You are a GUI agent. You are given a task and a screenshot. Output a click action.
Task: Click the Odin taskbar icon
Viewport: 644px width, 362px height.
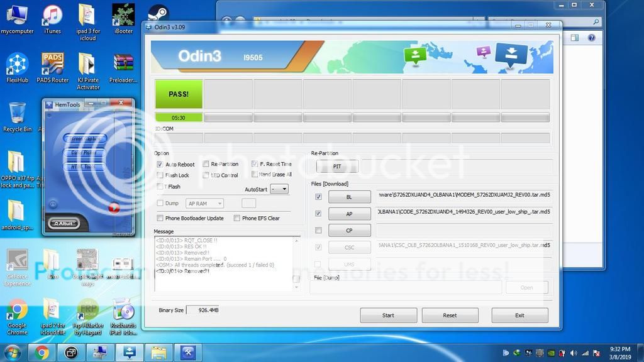click(x=130, y=353)
